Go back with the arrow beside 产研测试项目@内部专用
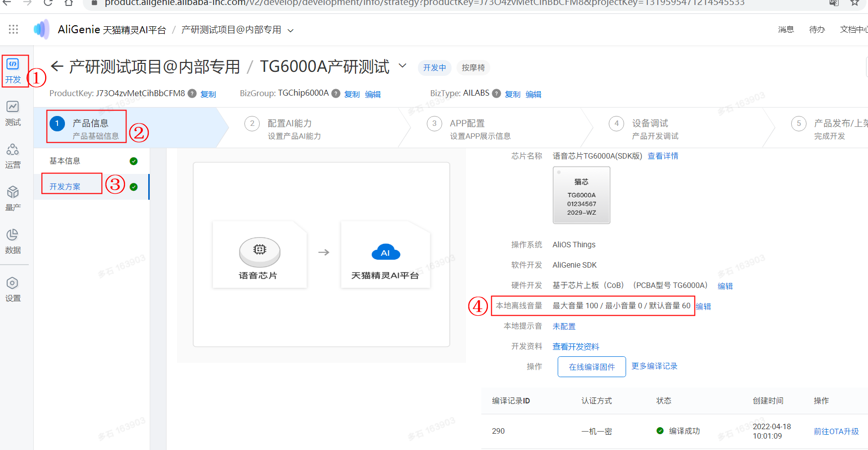This screenshot has width=868, height=450. click(57, 66)
